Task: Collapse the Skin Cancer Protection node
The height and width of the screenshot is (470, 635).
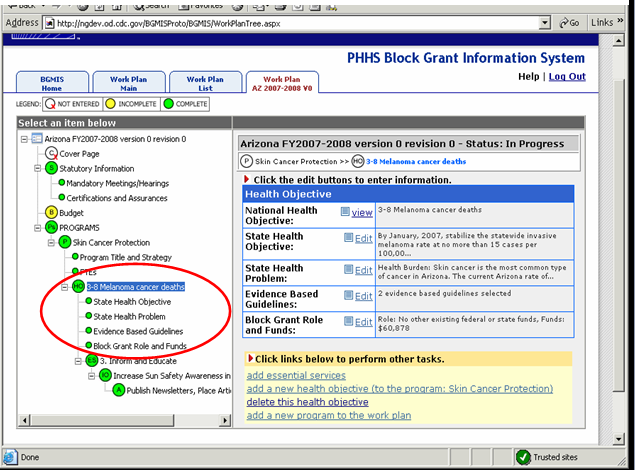Action: pos(52,242)
